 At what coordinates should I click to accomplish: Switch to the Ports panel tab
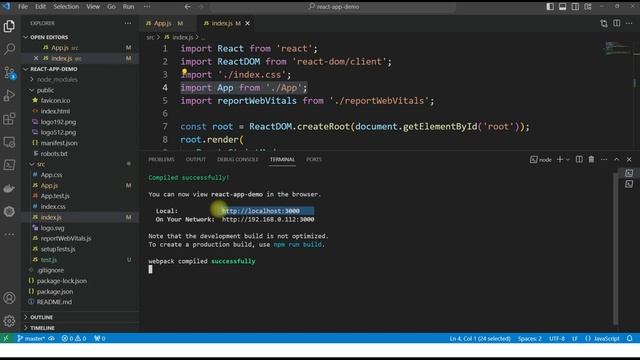coord(314,160)
